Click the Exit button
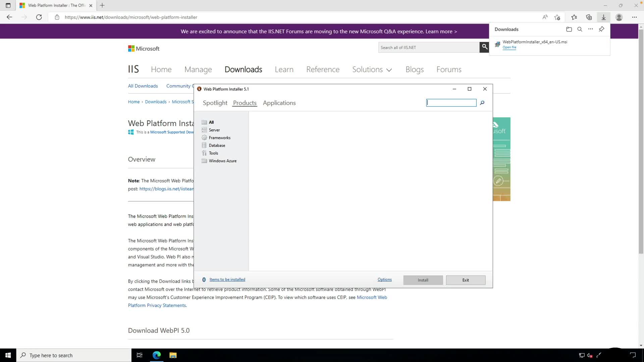The image size is (644, 362). pos(466,280)
